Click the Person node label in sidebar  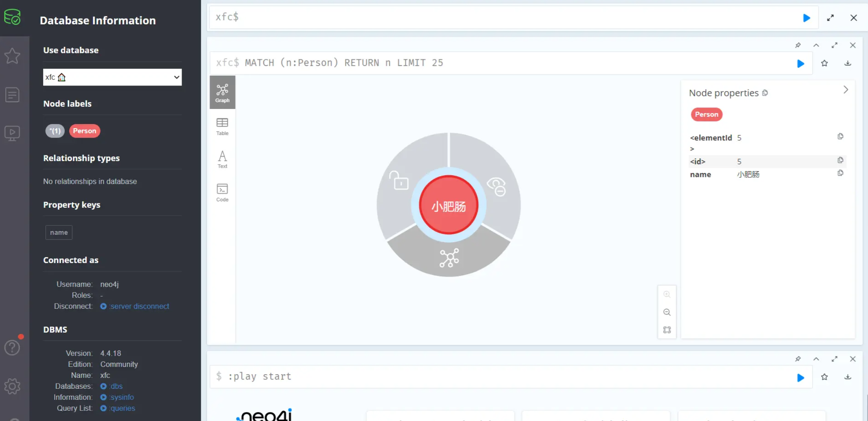pyautogui.click(x=85, y=131)
